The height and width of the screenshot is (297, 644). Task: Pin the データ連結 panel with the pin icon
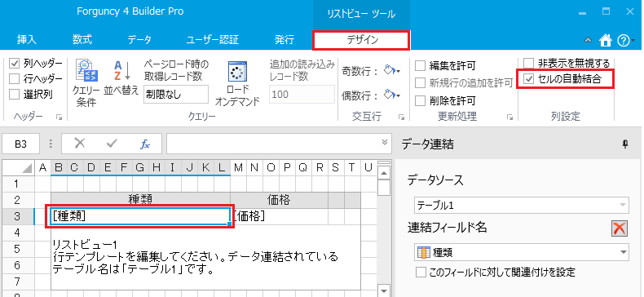point(625,144)
